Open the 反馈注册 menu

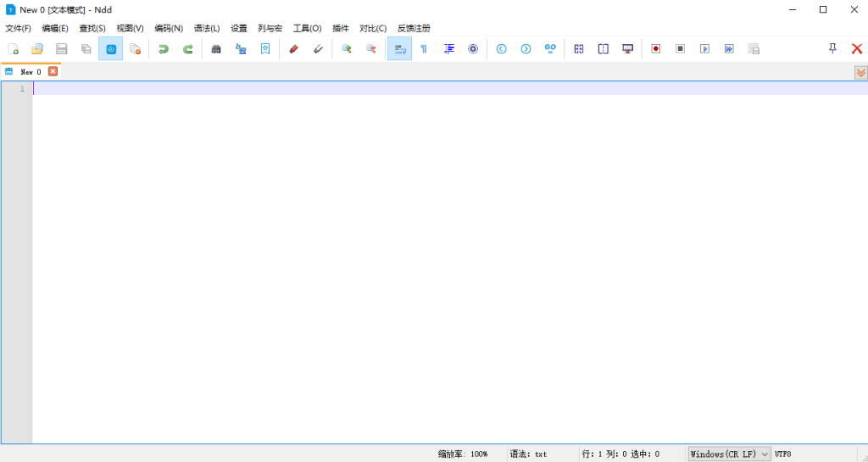coord(414,28)
